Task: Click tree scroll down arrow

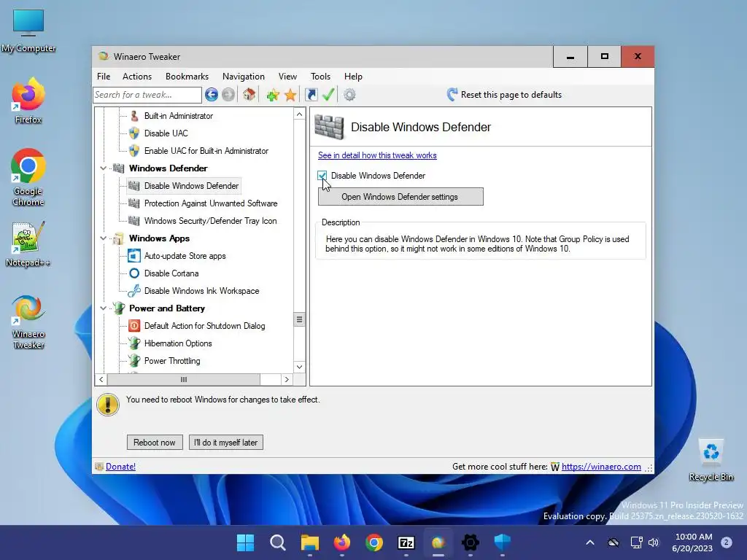Action: tap(299, 367)
